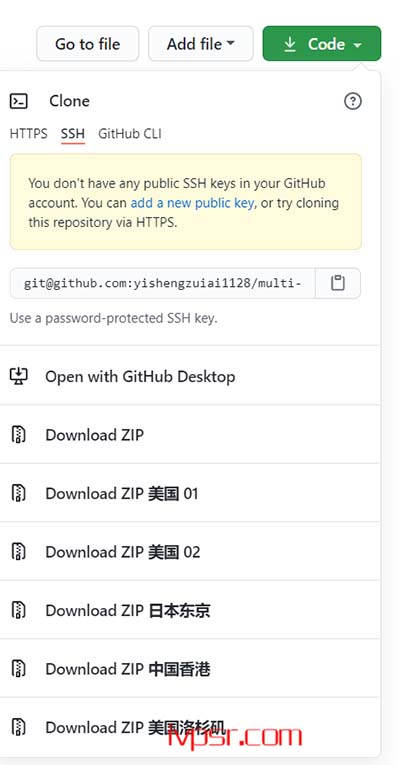Copy the SSH clone URL with clipboard icon

click(338, 283)
